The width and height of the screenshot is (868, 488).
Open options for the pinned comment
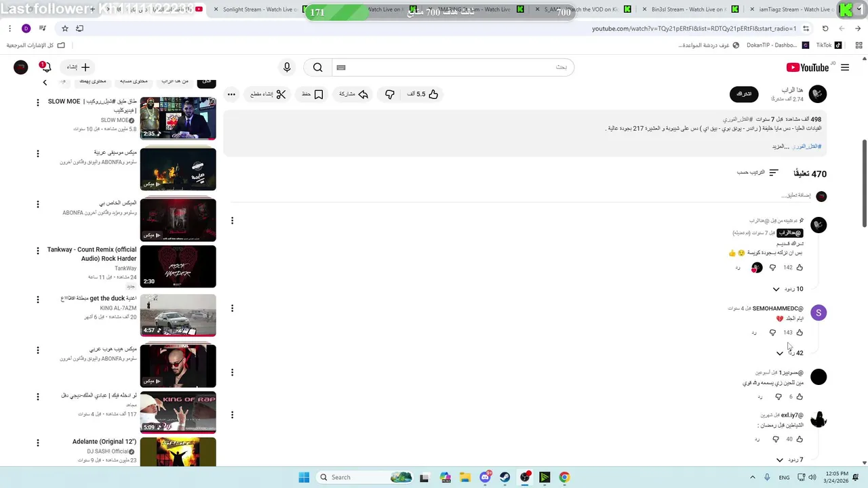(x=232, y=220)
